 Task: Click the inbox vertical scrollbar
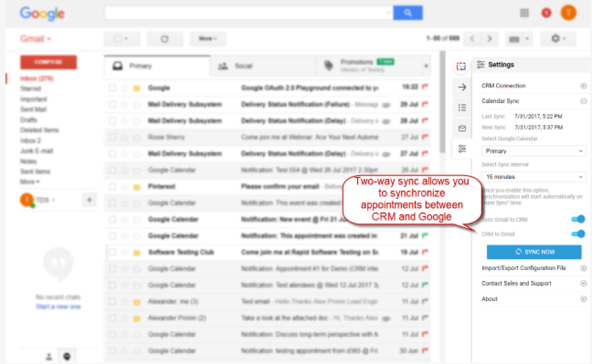click(443, 102)
